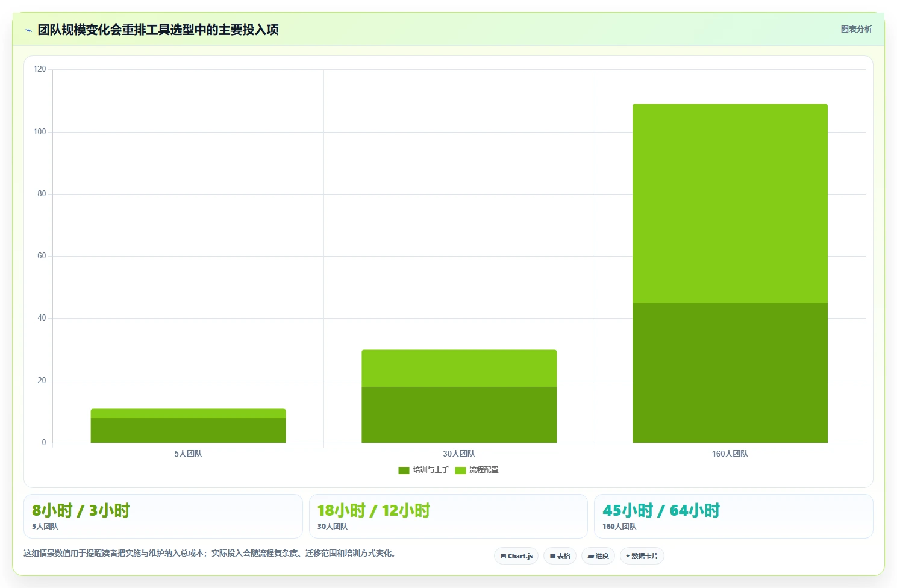The width and height of the screenshot is (897, 588).
Task: Click the chart title 团队规模变化会重排工具选型中的主要投入项
Action: (158, 30)
